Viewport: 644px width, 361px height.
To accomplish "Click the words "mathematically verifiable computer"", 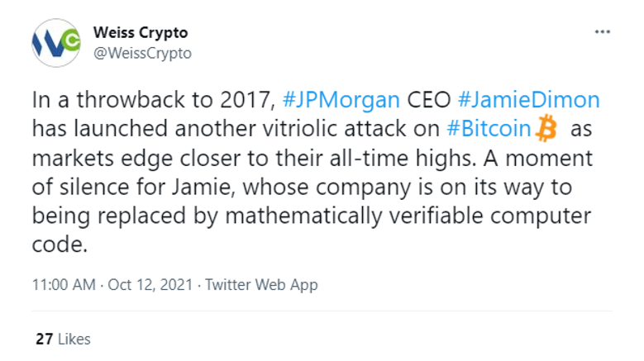I will pyautogui.click(x=408, y=216).
